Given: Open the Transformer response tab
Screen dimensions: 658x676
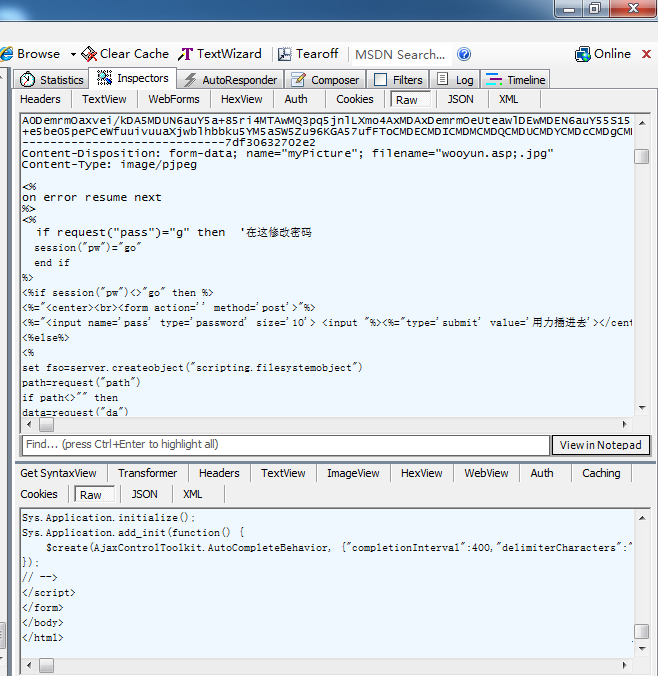Looking at the screenshot, I should coord(147,473).
